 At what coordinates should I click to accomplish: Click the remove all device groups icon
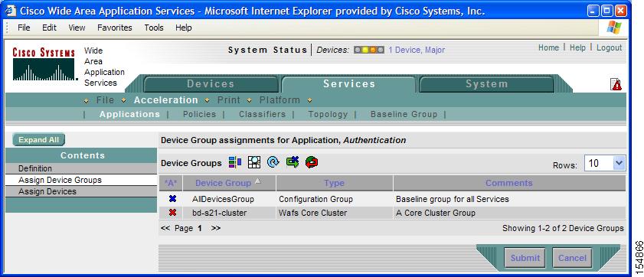312,162
